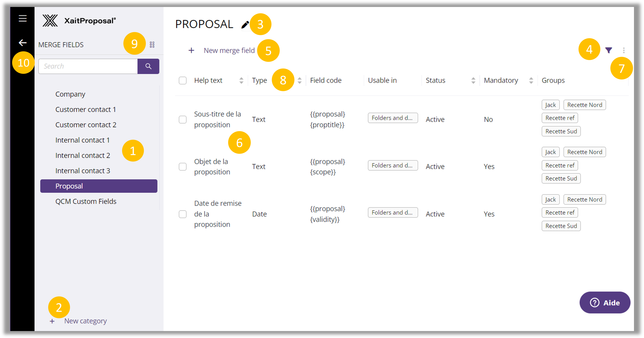Sort by the Mandatory column arrows

pyautogui.click(x=531, y=80)
